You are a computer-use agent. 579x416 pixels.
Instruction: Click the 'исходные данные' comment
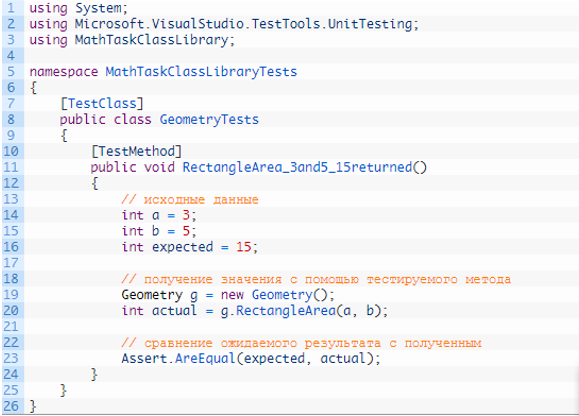[x=190, y=200]
